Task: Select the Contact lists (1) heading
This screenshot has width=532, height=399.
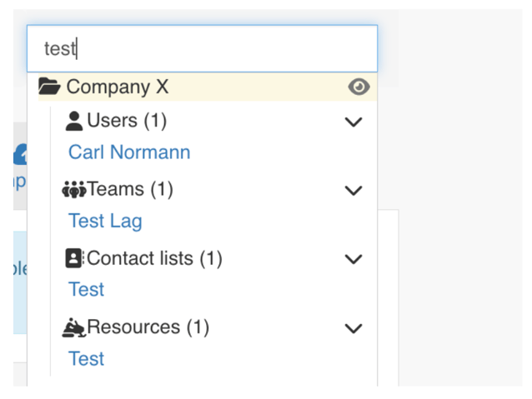Action: point(154,259)
